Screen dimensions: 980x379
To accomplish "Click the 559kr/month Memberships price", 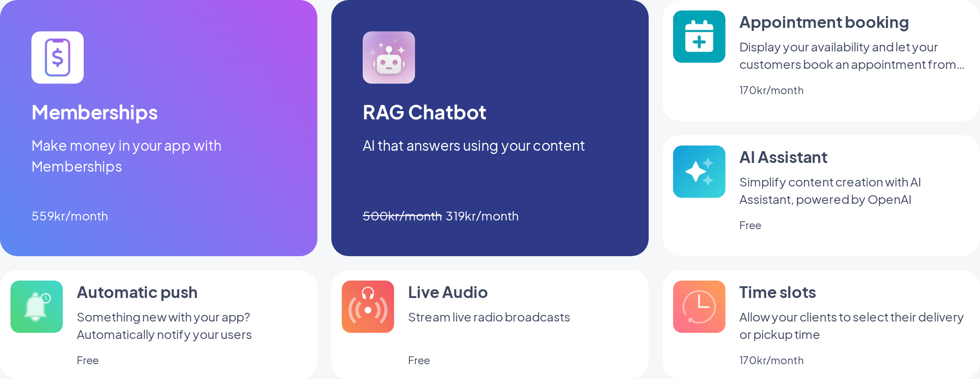I will click(x=70, y=216).
